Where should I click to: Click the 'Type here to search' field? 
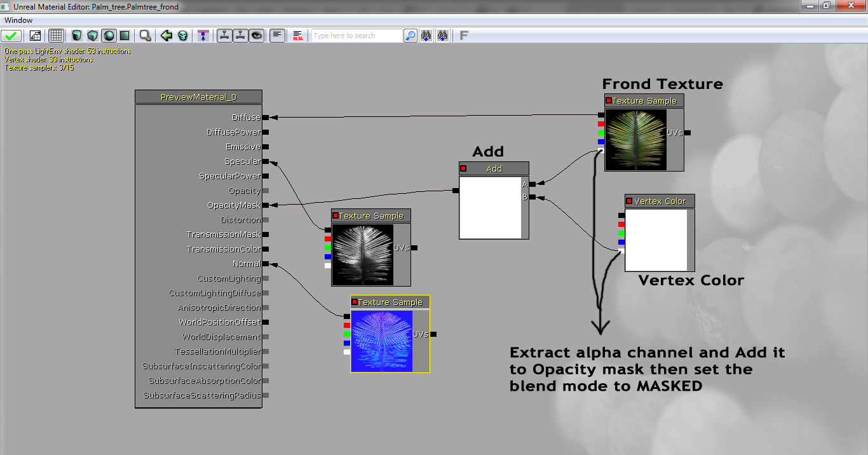coord(356,36)
